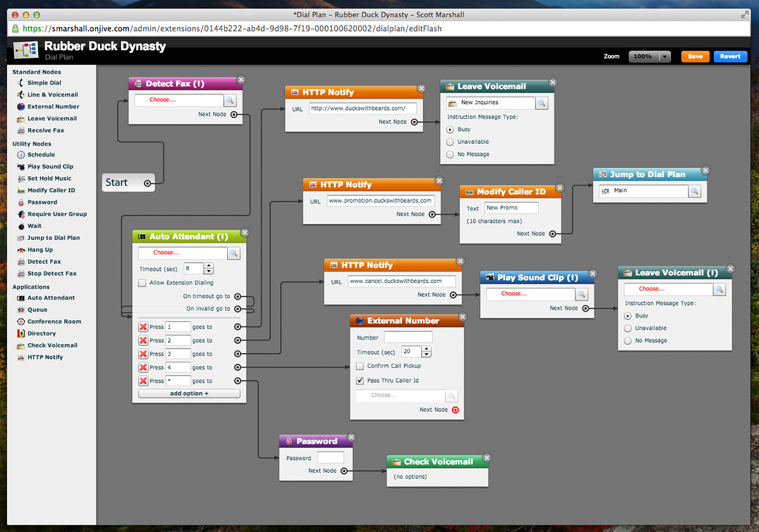
Task: Select Conference Room from Applications list
Action: 54,322
